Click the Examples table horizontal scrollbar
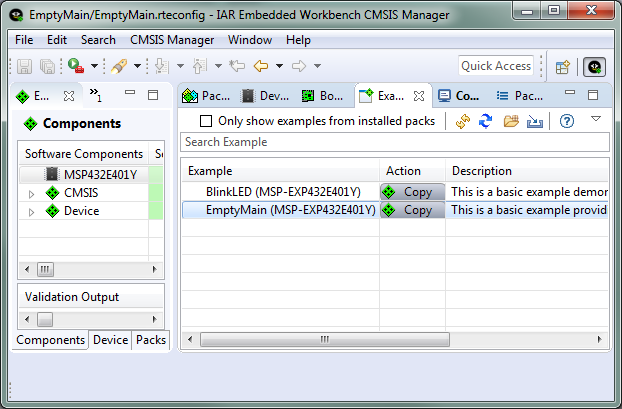 (323, 340)
